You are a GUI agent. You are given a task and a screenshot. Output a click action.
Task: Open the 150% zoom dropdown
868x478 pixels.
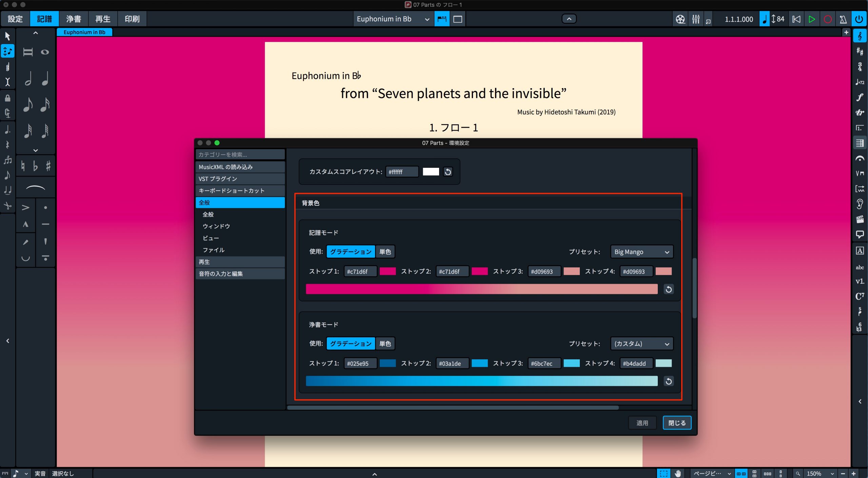tap(820, 473)
